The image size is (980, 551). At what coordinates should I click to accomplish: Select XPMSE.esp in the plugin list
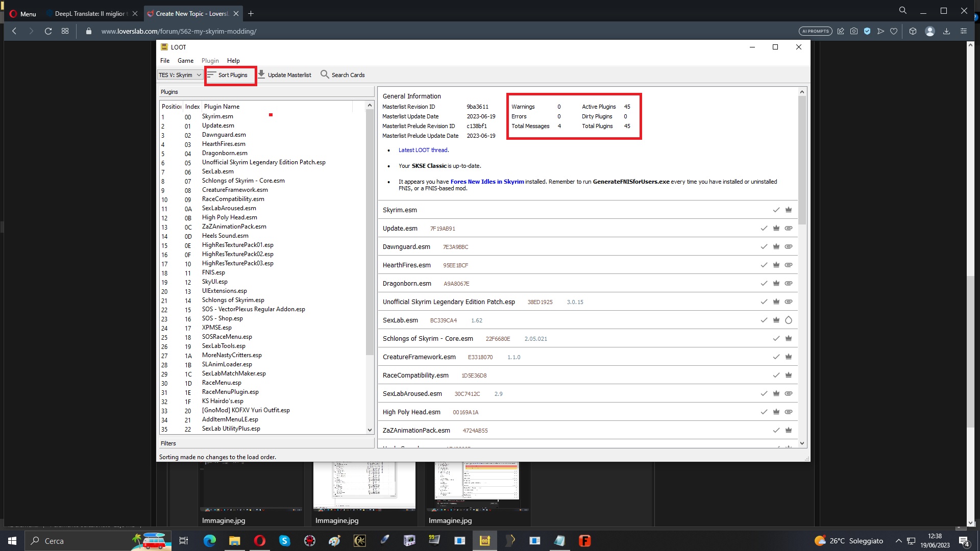[x=216, y=328]
